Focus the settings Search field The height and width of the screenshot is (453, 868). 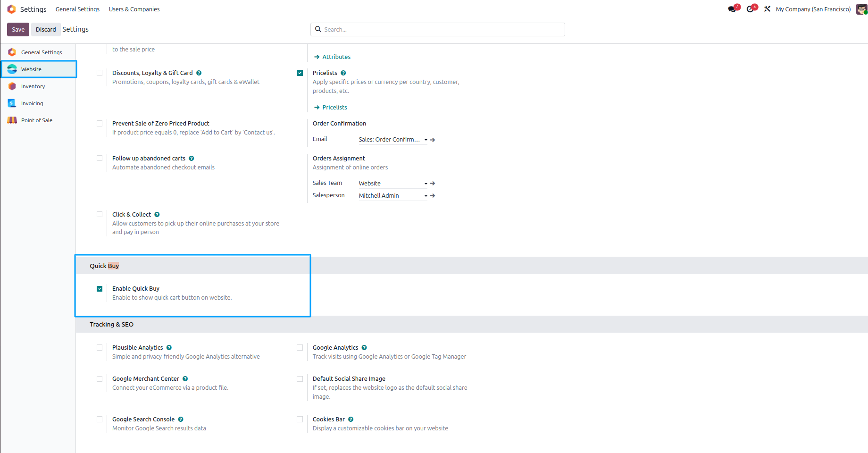[438, 29]
